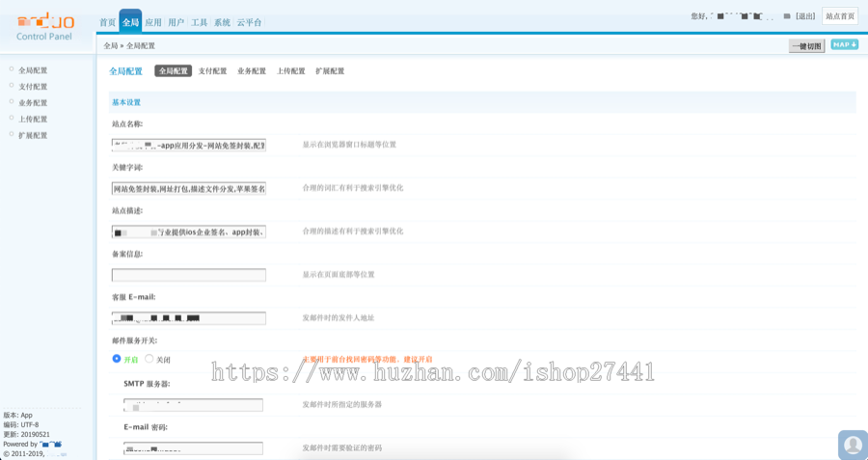Select the 全局 top menu tab
Image resolution: width=868 pixels, height=460 pixels.
[130, 22]
